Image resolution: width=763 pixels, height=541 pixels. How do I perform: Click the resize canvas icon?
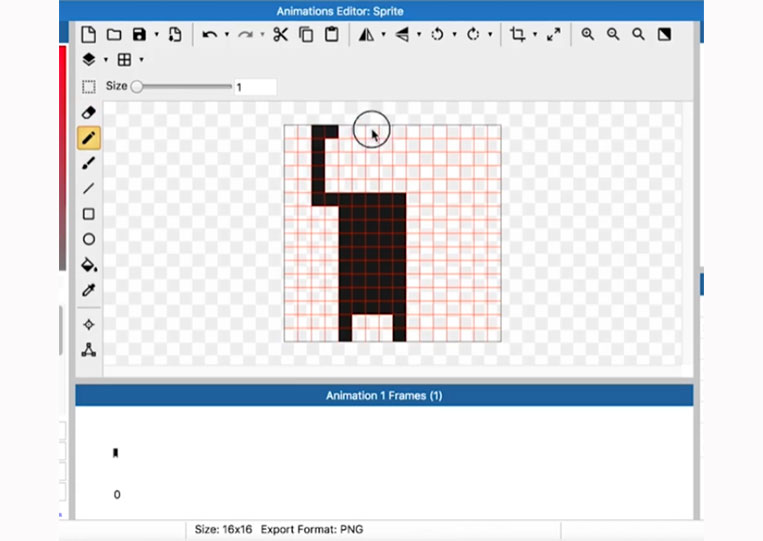coord(553,35)
